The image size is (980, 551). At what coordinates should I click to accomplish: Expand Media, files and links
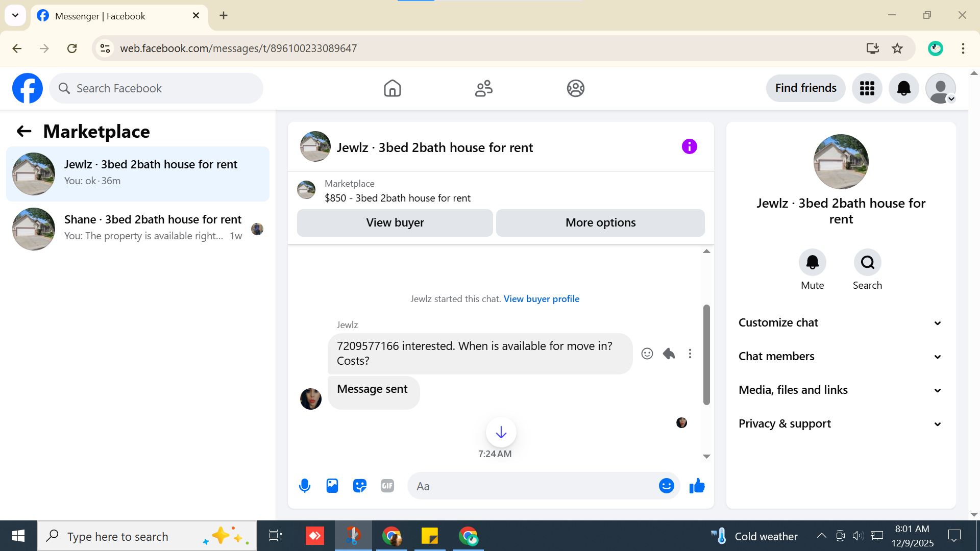pos(840,390)
